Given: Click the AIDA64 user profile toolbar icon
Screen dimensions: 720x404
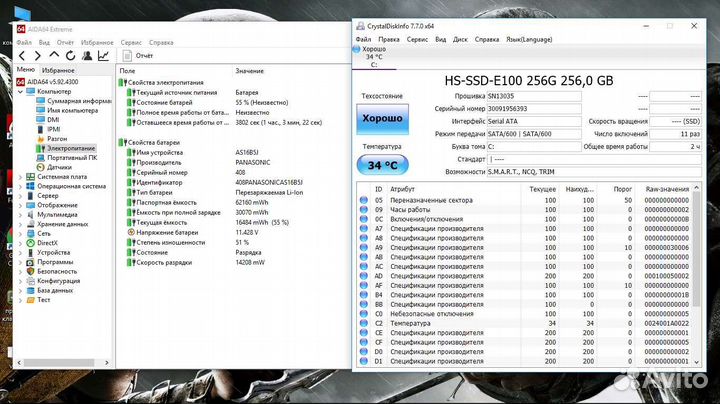Looking at the screenshot, I should click(87, 56).
